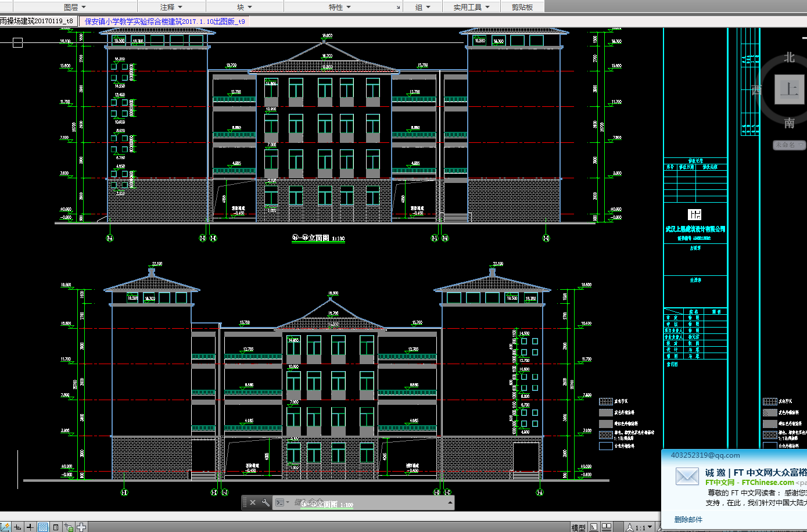Click the mail envelope icon in notification
807x532 pixels.
[687, 477]
